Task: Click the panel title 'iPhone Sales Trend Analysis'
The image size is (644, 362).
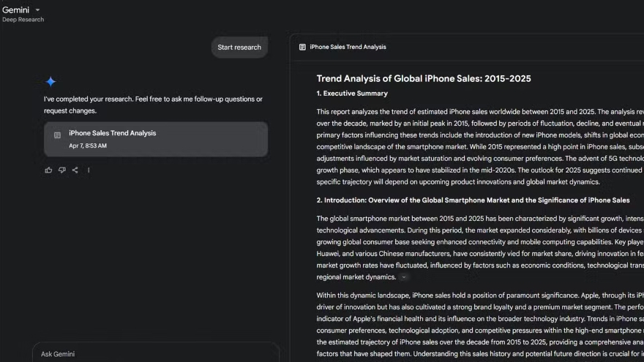Action: 348,48
